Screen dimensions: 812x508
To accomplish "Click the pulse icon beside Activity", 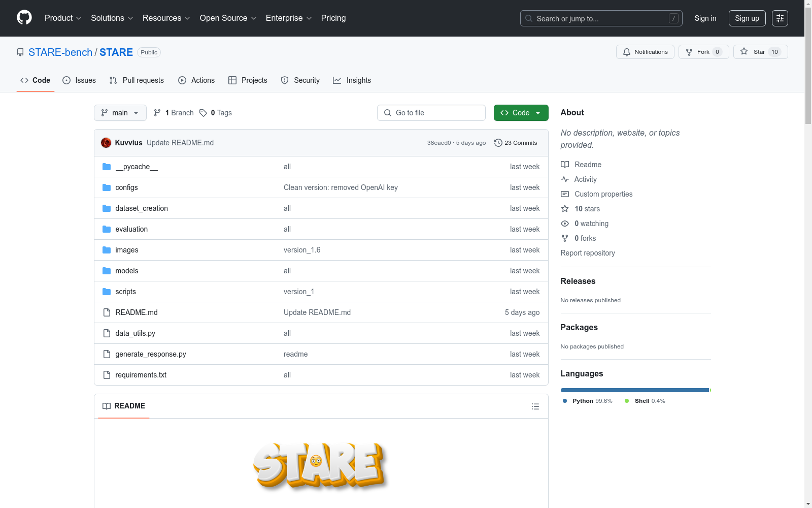I will (x=565, y=179).
